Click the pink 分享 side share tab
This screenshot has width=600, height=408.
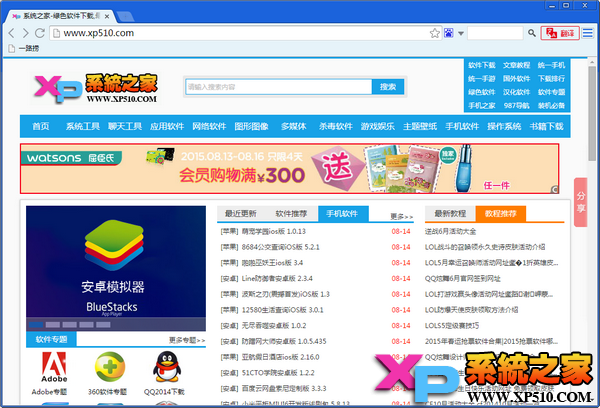[580, 202]
